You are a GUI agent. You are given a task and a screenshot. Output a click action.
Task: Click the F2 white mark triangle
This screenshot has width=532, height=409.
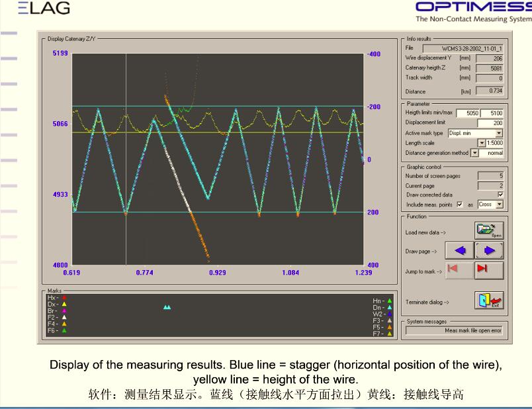(64, 317)
